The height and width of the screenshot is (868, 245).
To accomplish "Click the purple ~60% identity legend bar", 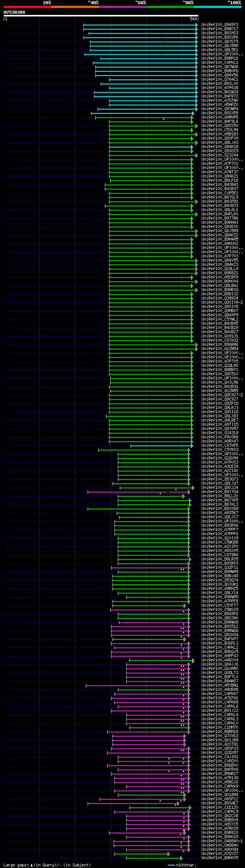I will [x=122, y=7].
